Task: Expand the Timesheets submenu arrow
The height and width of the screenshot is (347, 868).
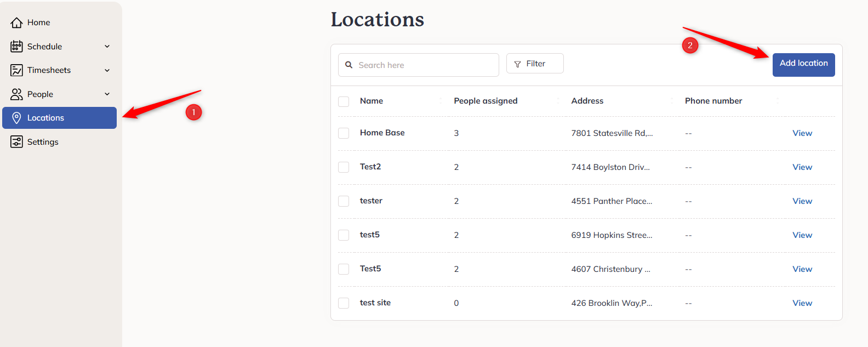Action: tap(107, 70)
